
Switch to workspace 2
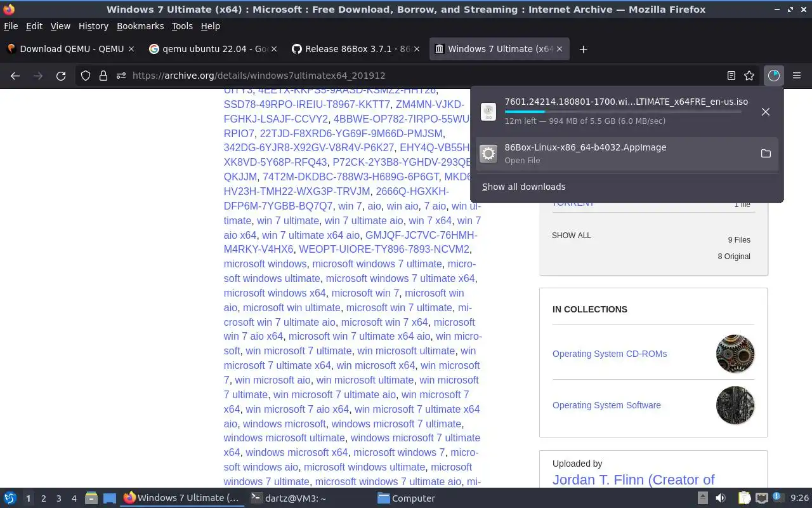coord(43,498)
